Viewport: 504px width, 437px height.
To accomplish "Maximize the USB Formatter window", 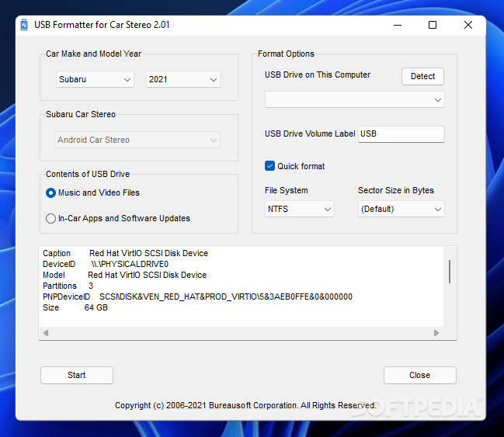I will (433, 25).
